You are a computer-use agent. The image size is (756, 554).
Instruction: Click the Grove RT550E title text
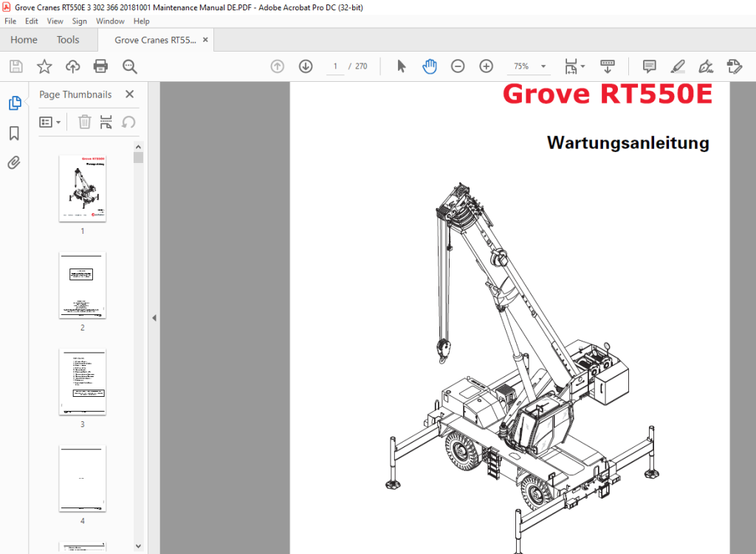point(608,94)
